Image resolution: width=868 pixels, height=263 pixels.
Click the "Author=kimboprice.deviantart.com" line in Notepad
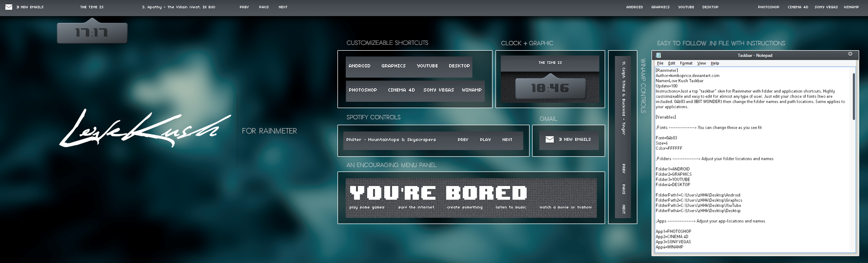coord(687,76)
